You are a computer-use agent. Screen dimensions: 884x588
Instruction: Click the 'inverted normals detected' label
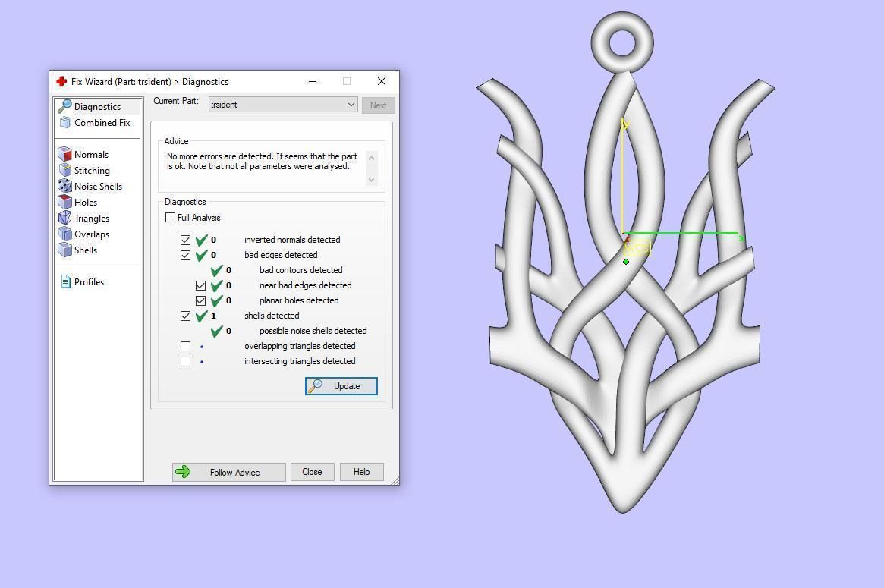pyautogui.click(x=292, y=240)
